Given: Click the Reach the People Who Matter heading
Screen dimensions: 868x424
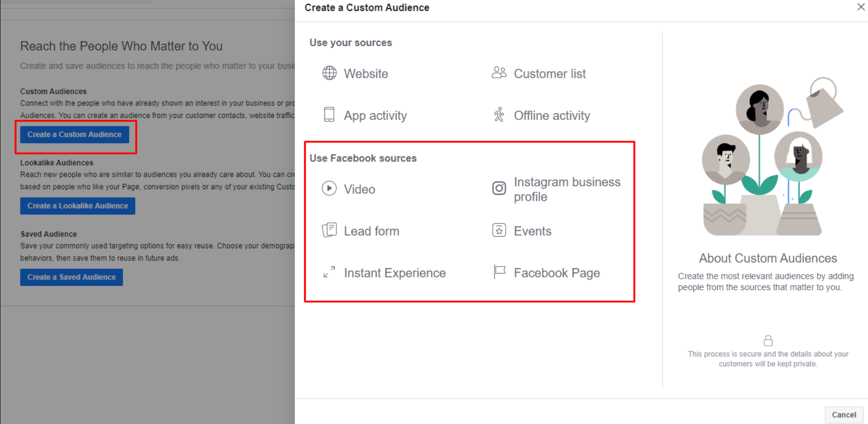Looking at the screenshot, I should coord(121,46).
